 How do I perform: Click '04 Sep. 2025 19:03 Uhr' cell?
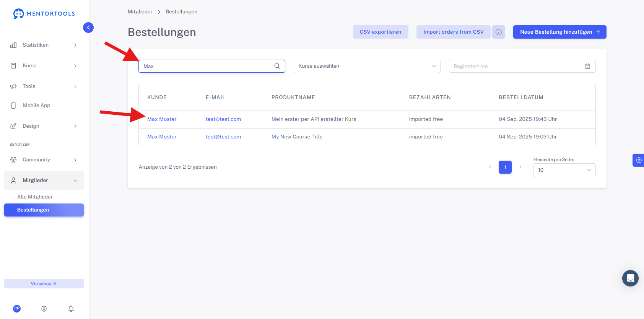pos(528,137)
